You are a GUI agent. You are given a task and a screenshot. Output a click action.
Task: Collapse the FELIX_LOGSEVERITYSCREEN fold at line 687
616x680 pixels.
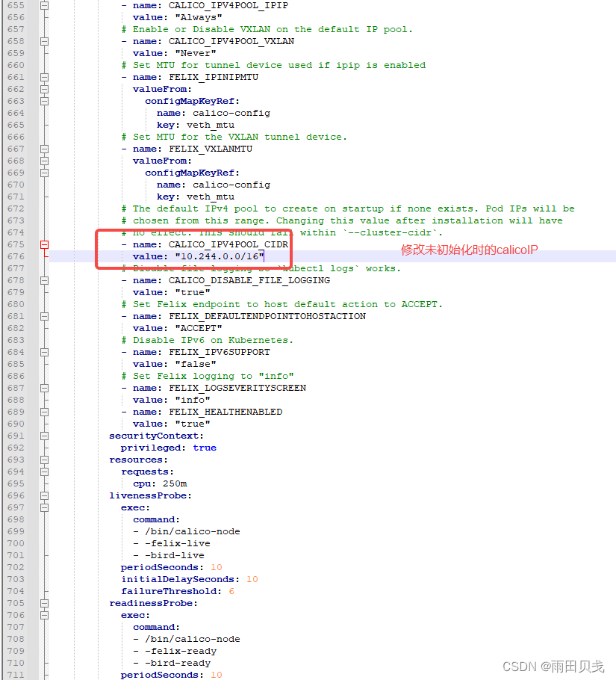point(43,388)
